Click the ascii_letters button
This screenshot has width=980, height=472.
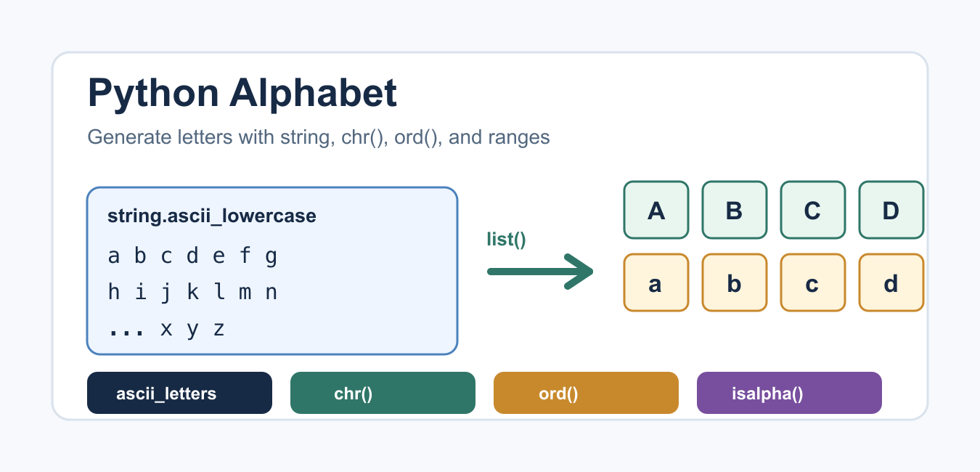pyautogui.click(x=179, y=393)
